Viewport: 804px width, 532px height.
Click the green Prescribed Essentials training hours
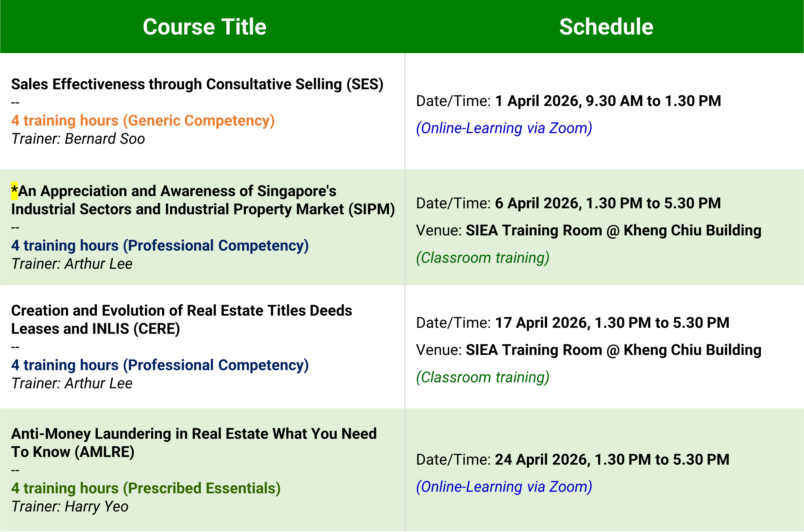146,488
